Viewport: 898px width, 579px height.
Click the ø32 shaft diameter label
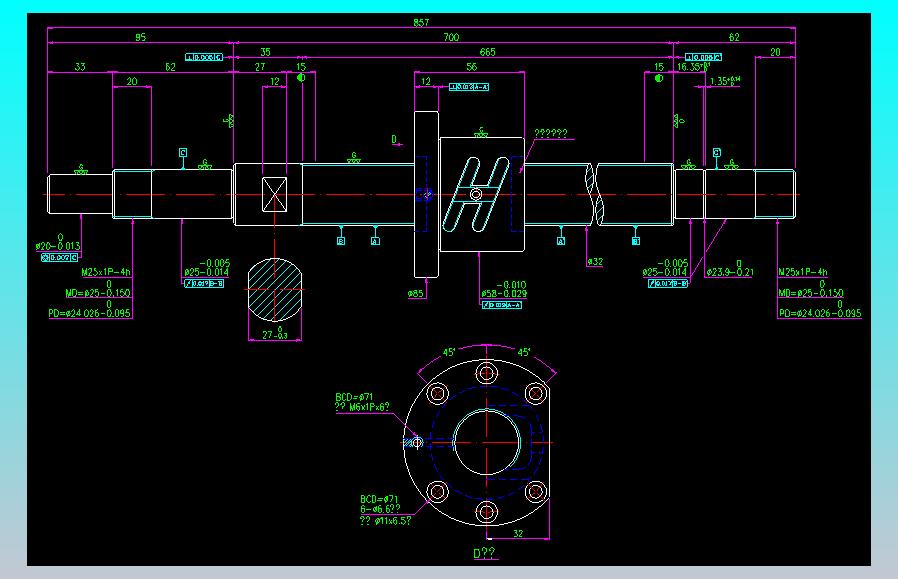(595, 262)
